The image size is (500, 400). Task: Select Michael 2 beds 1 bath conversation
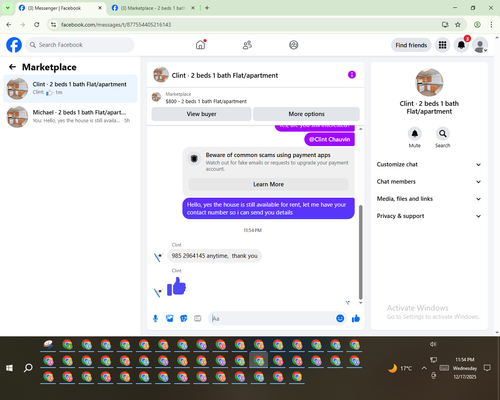click(70, 117)
